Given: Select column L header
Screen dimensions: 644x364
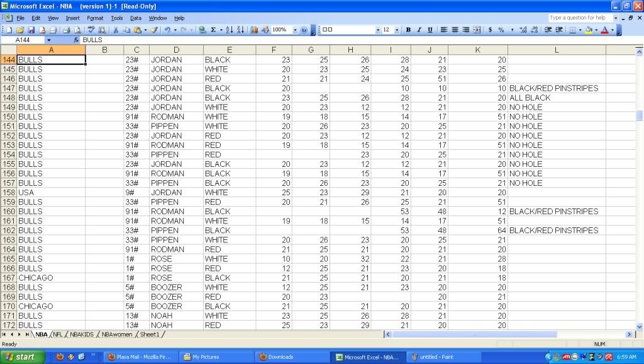Looking at the screenshot, I should [x=557, y=50].
